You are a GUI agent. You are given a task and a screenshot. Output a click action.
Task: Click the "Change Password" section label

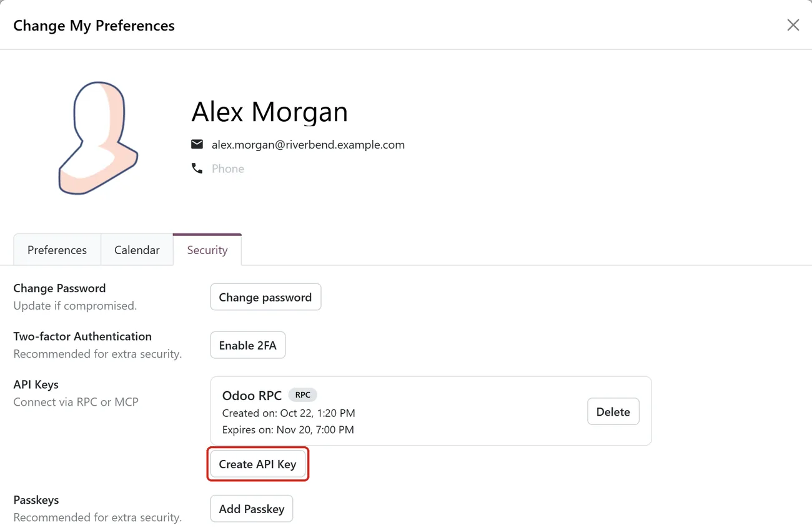[x=59, y=288]
